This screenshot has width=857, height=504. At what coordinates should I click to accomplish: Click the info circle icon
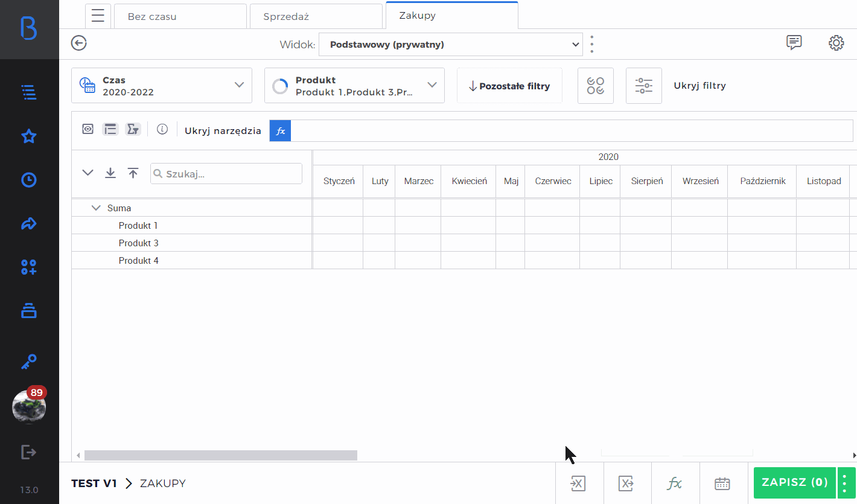162,129
